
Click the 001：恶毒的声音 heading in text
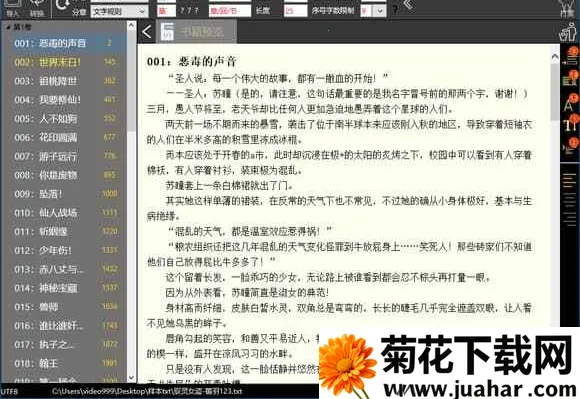(x=191, y=62)
